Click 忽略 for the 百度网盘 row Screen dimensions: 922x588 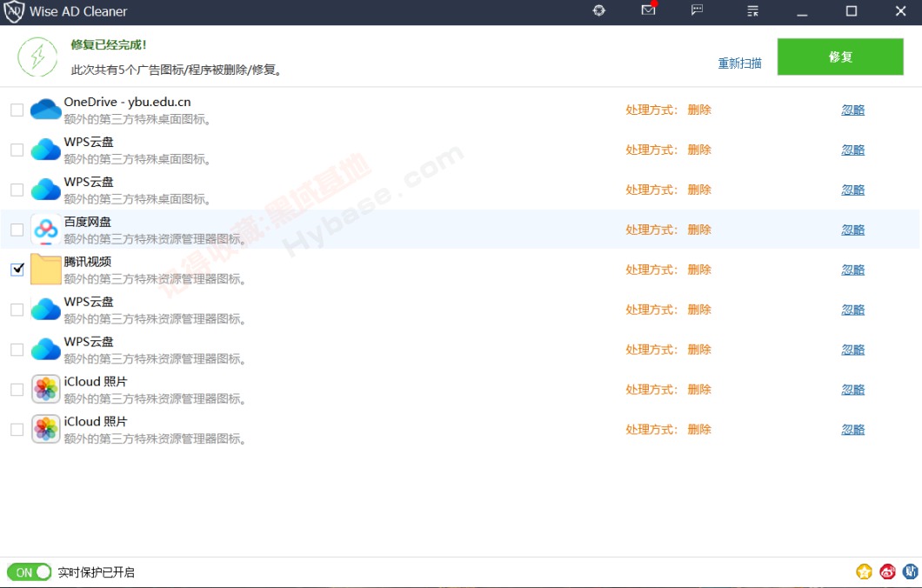click(x=852, y=230)
